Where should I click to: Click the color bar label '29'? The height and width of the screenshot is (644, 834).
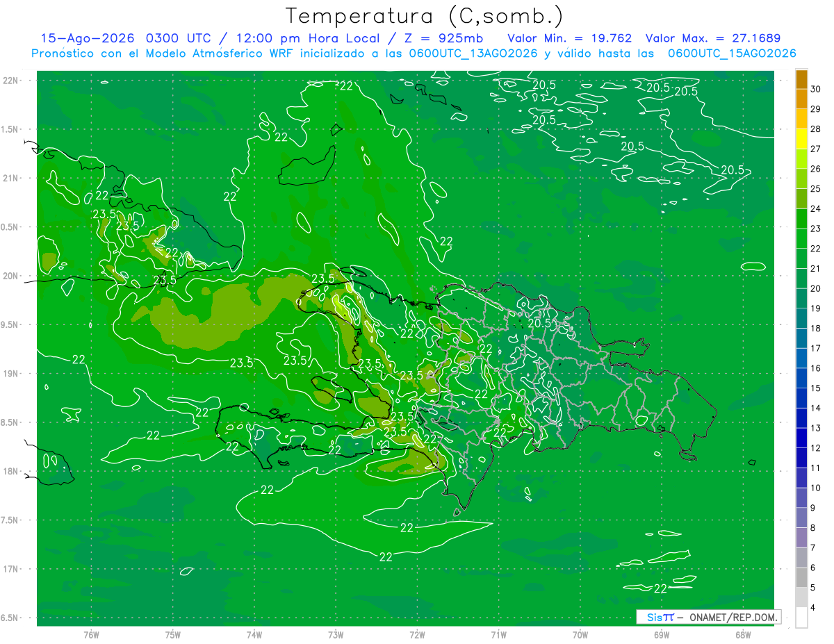click(816, 109)
